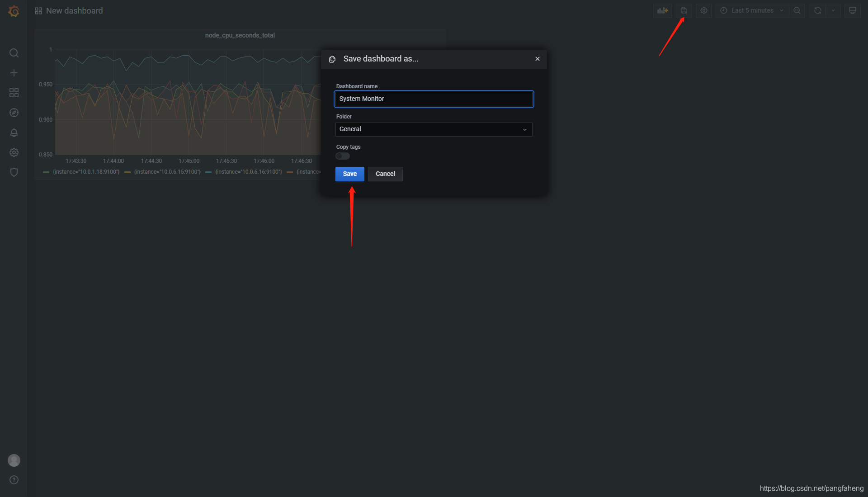Open the Dashboards grid icon in the sidebar
The width and height of the screenshot is (868, 497).
pyautogui.click(x=14, y=93)
